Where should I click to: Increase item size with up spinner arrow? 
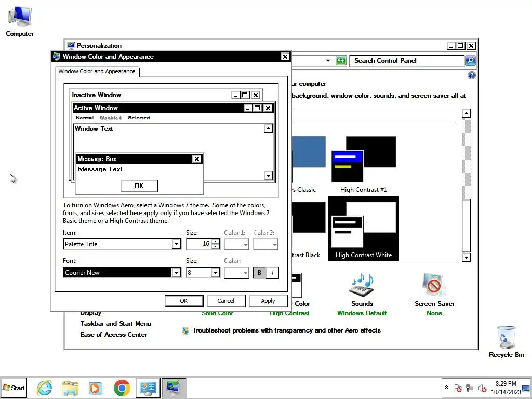(x=216, y=242)
